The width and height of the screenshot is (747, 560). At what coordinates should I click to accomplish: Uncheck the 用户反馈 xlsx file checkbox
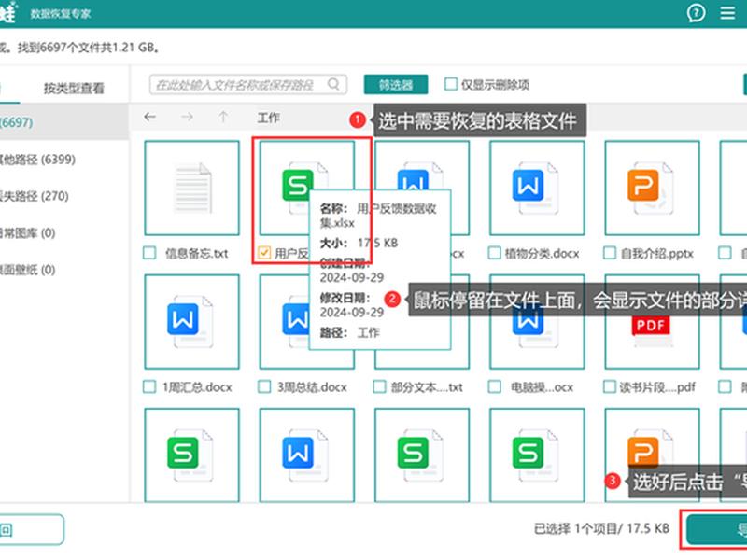(x=264, y=253)
